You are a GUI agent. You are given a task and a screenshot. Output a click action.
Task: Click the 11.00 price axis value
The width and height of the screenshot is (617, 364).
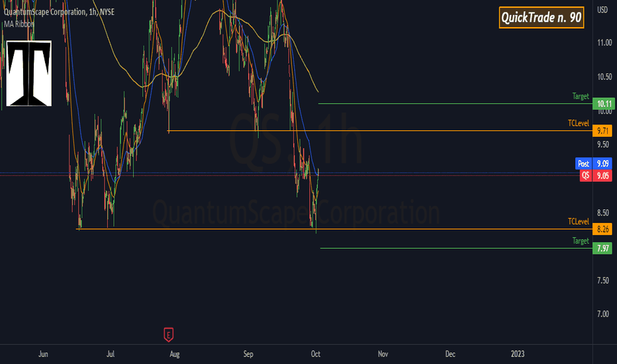point(604,42)
